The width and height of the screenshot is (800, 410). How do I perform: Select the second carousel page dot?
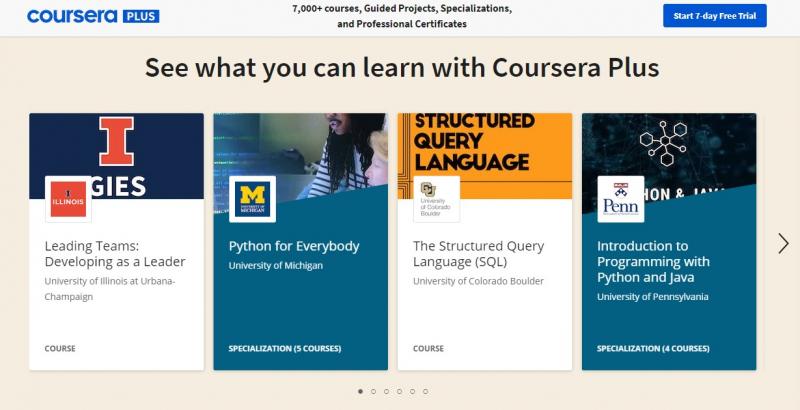point(373,391)
